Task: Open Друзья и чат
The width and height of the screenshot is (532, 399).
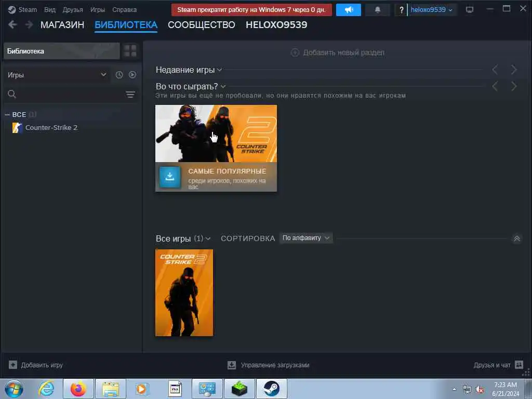Action: 498,365
